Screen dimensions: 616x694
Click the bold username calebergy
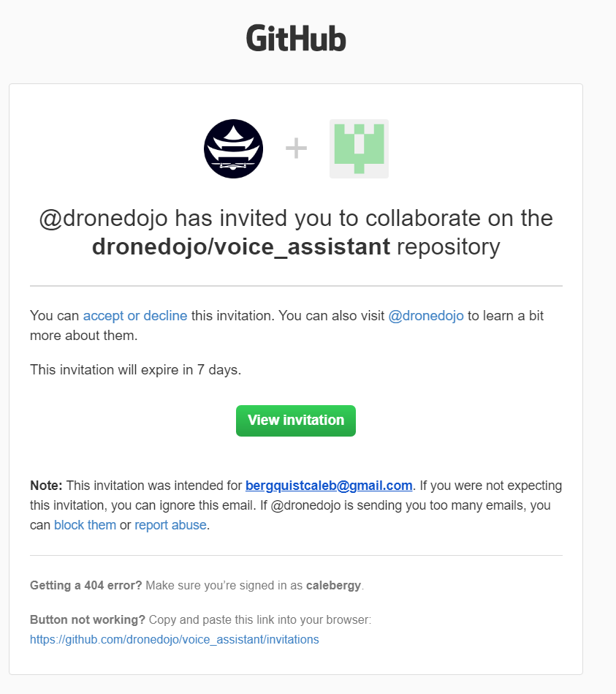click(x=333, y=586)
